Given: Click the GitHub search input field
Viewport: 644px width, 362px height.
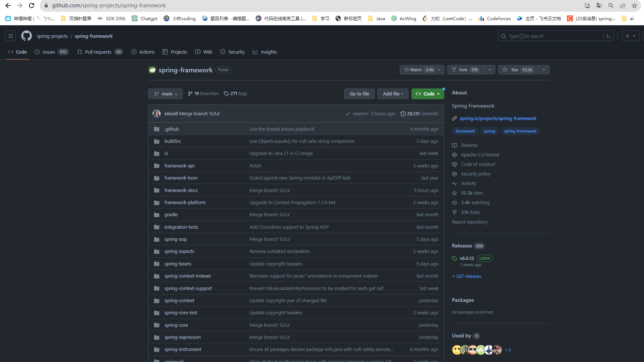Looking at the screenshot, I should (x=551, y=36).
